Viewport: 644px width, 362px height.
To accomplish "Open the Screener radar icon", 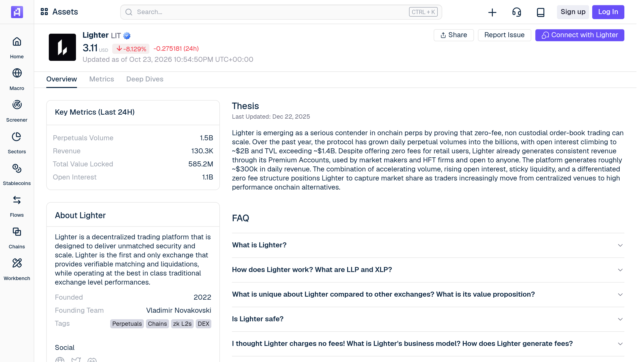I will [17, 105].
